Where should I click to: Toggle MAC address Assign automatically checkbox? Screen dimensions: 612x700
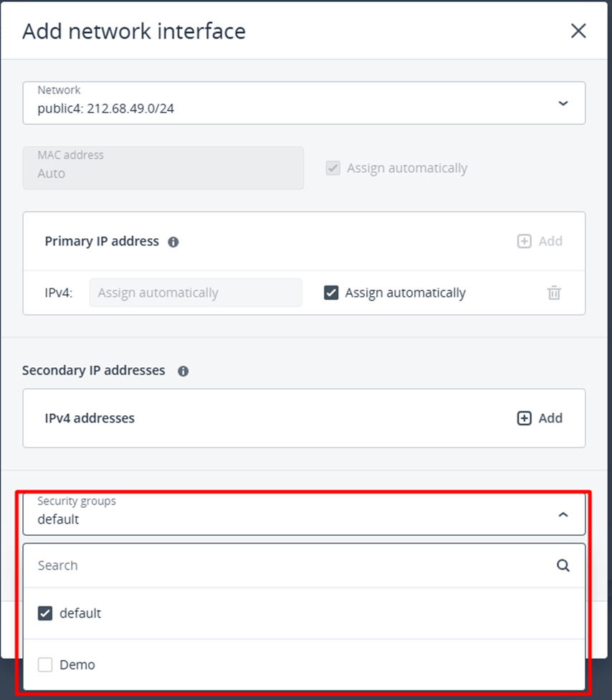click(333, 169)
